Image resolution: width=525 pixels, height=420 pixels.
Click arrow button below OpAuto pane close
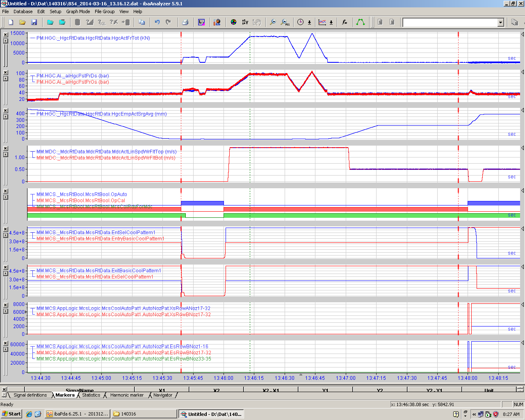(x=5, y=197)
